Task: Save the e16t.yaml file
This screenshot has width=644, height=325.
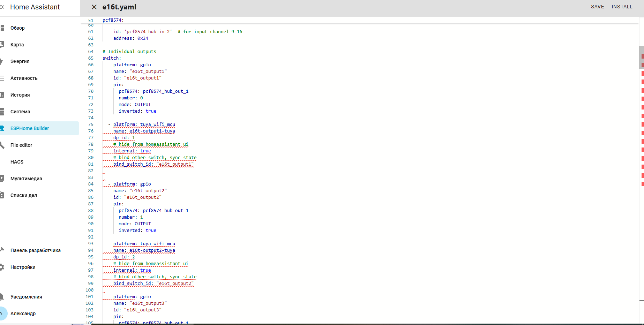Action: click(x=597, y=7)
